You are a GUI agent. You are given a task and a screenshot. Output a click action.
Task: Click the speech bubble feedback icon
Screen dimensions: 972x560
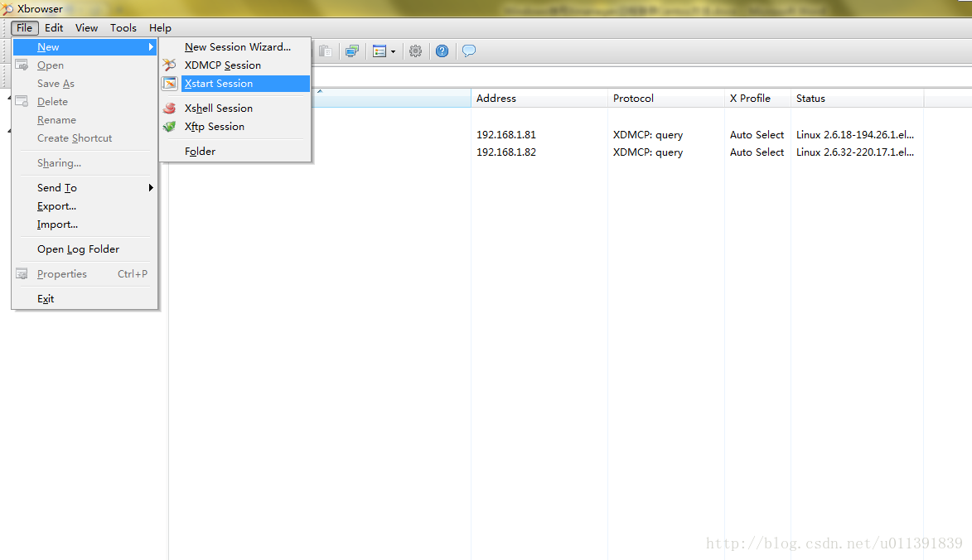(x=469, y=51)
